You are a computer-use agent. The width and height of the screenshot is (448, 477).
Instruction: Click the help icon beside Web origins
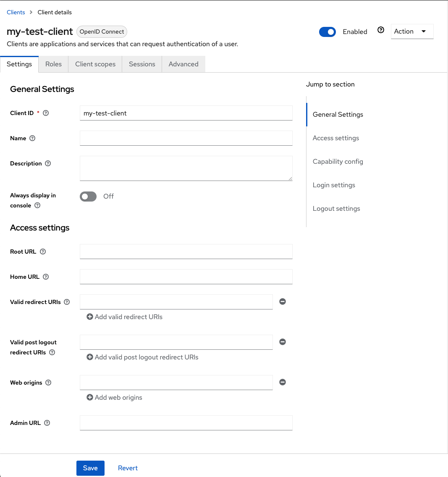(48, 383)
